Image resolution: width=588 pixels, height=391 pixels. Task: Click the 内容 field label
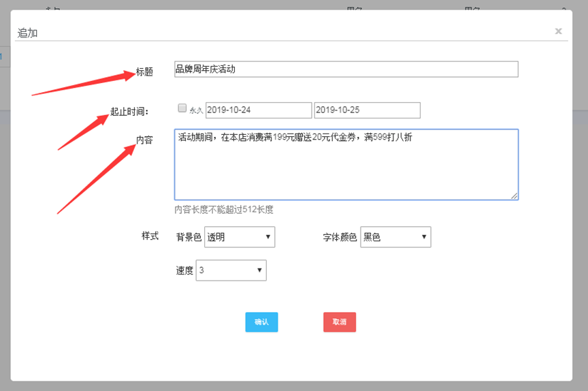(x=144, y=140)
